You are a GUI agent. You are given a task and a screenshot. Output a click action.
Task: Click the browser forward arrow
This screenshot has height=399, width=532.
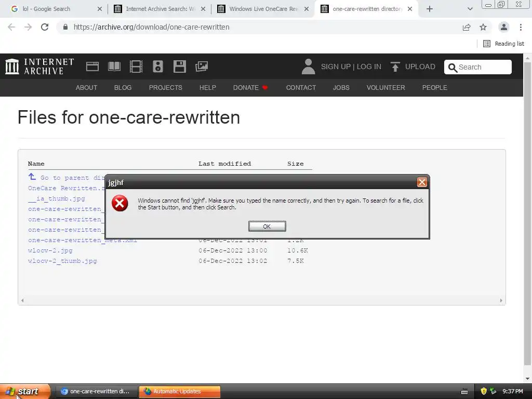[x=28, y=27]
